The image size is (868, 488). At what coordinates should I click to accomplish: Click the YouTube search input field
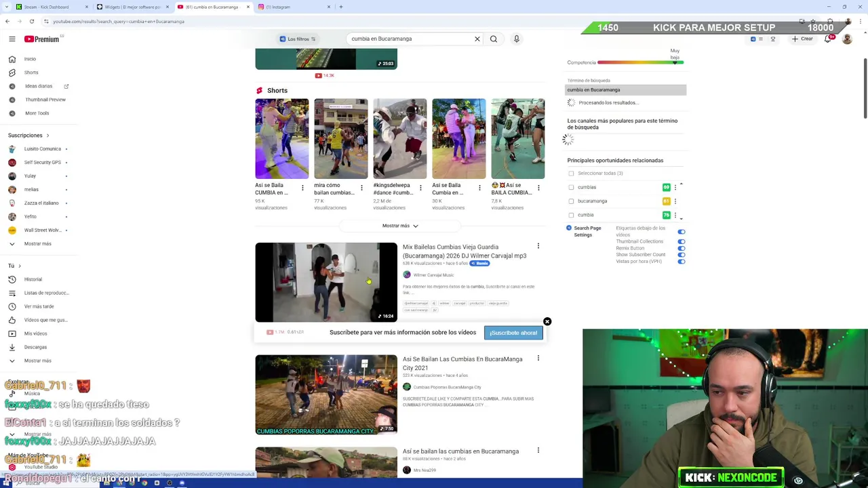[x=410, y=39]
